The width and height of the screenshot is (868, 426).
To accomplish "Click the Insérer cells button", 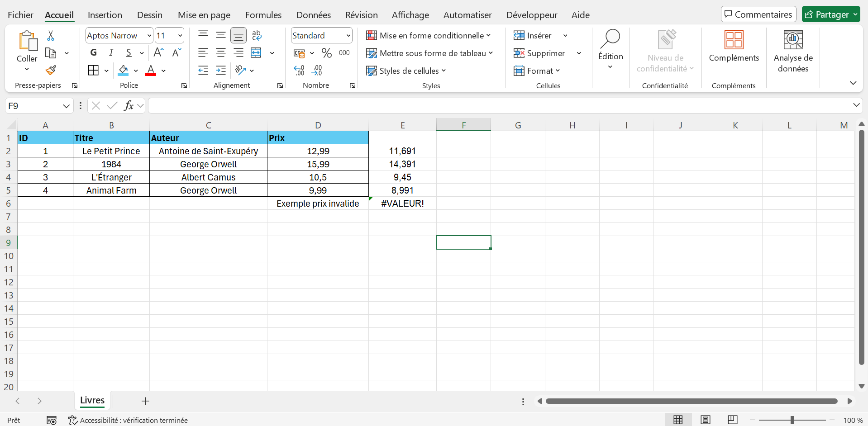I will [x=533, y=35].
